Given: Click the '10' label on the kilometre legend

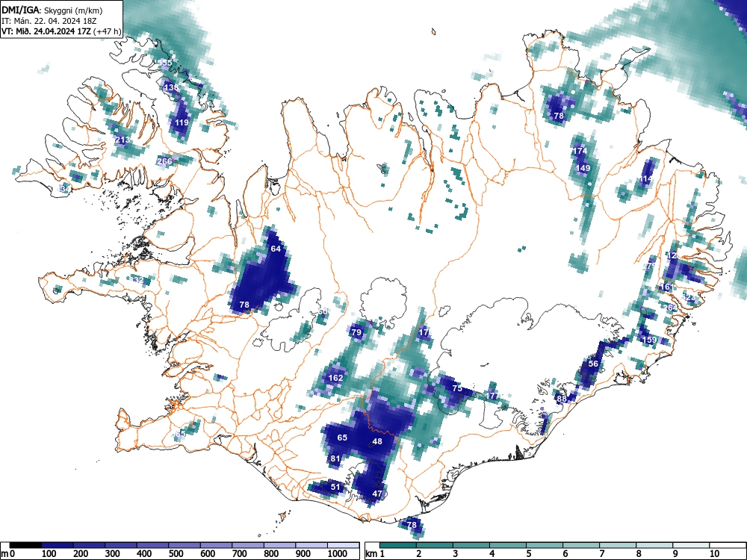Looking at the screenshot, I should pyautogui.click(x=714, y=554).
